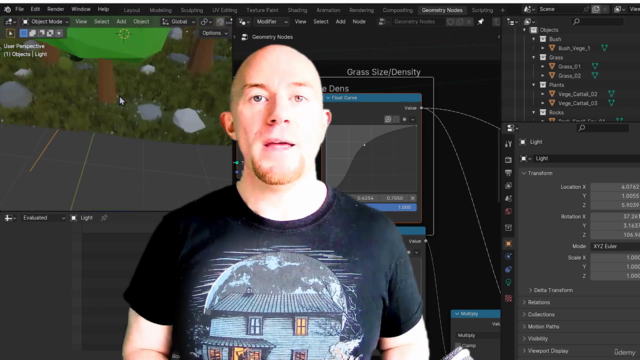Open the Object Constraints properties tab icon
The height and width of the screenshot is (360, 640).
pos(508,269)
